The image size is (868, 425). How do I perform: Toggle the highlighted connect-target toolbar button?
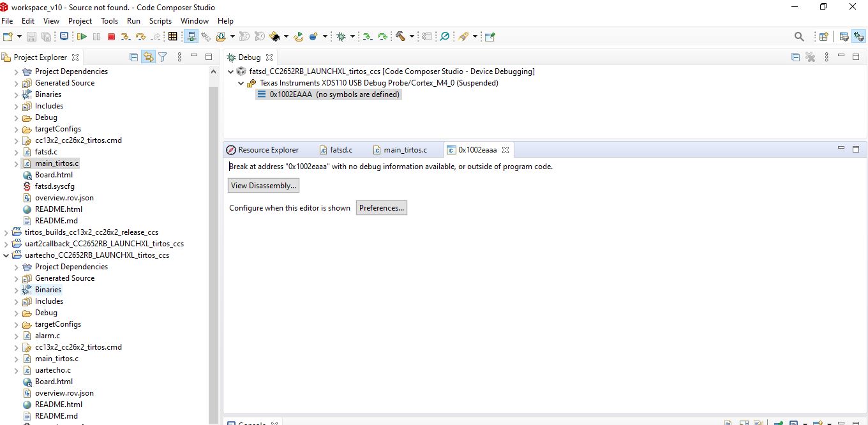(191, 36)
